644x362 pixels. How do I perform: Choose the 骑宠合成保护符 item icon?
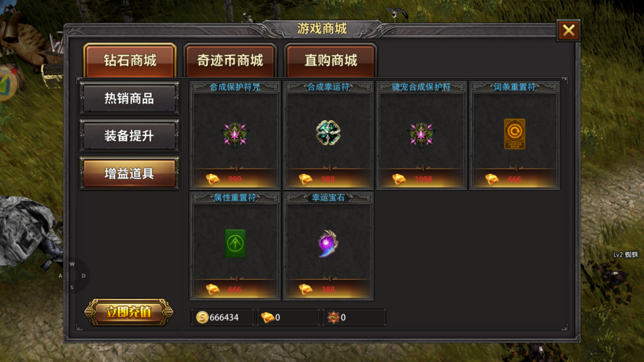coord(421,135)
